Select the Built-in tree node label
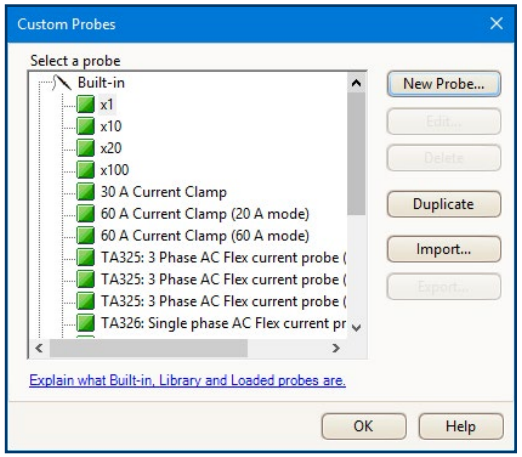522x457 pixels. point(101,83)
